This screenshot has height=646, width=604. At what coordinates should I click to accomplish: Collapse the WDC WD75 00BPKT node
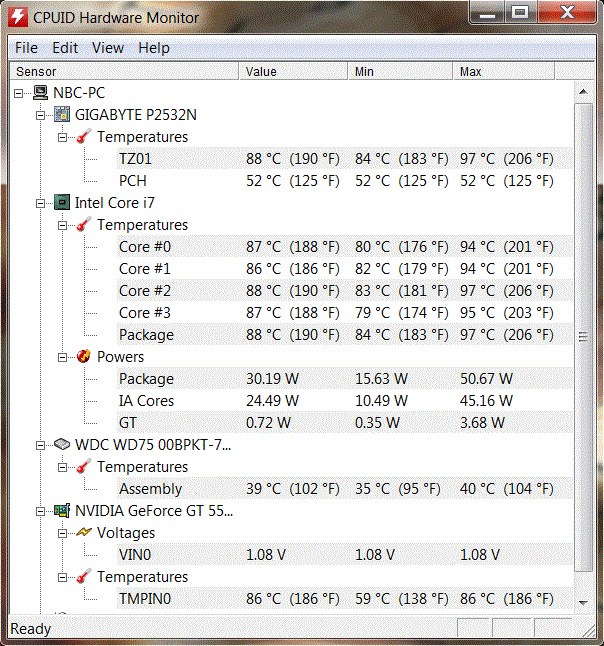pos(40,445)
